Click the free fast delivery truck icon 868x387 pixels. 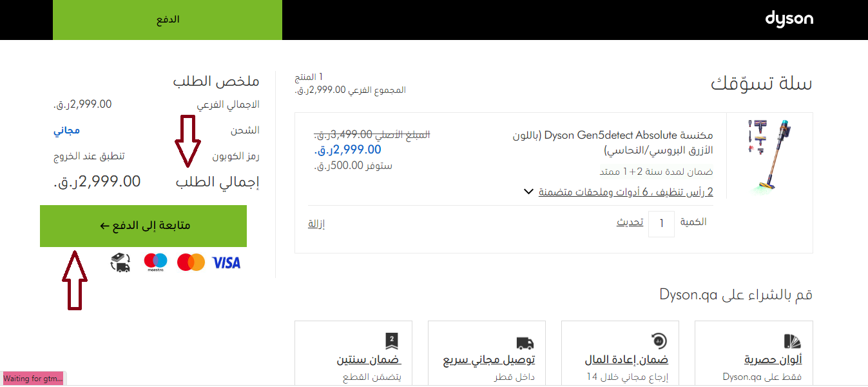(525, 343)
